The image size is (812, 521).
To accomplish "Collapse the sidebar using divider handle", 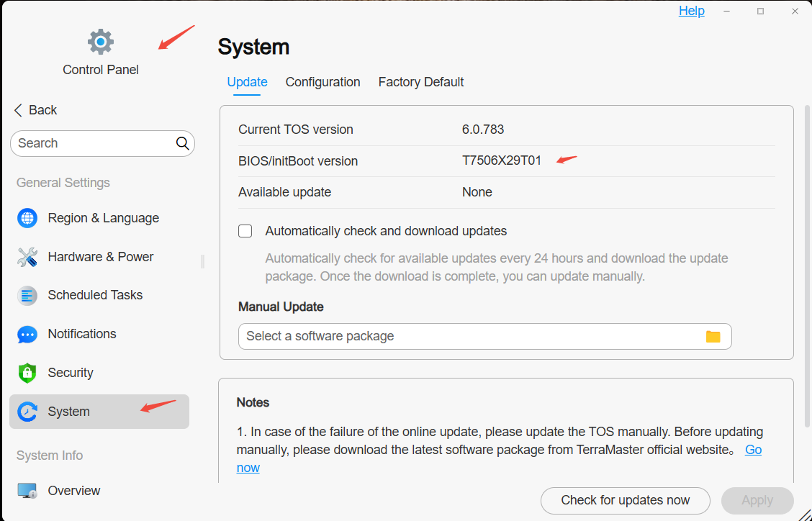I will coord(202,261).
